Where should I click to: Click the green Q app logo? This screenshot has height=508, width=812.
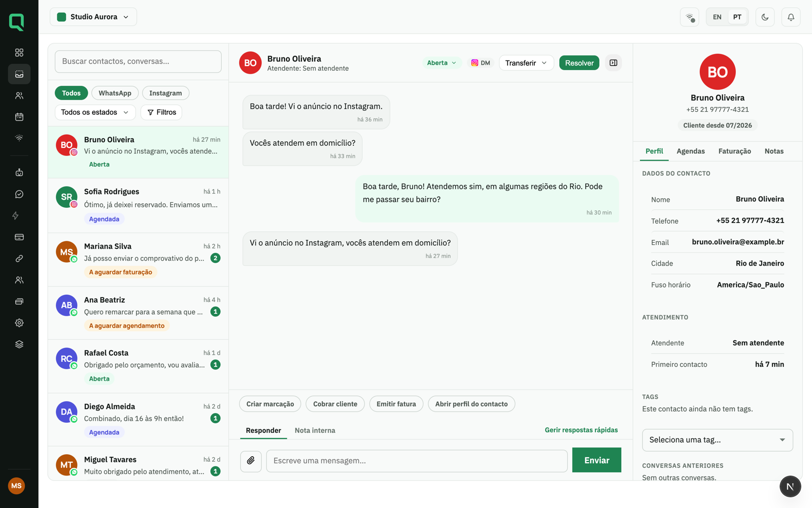tap(17, 22)
